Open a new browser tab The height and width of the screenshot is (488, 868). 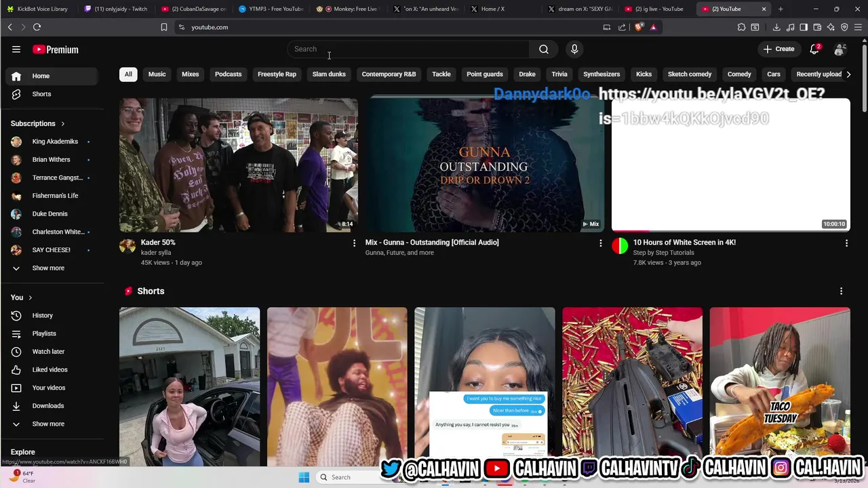[781, 9]
